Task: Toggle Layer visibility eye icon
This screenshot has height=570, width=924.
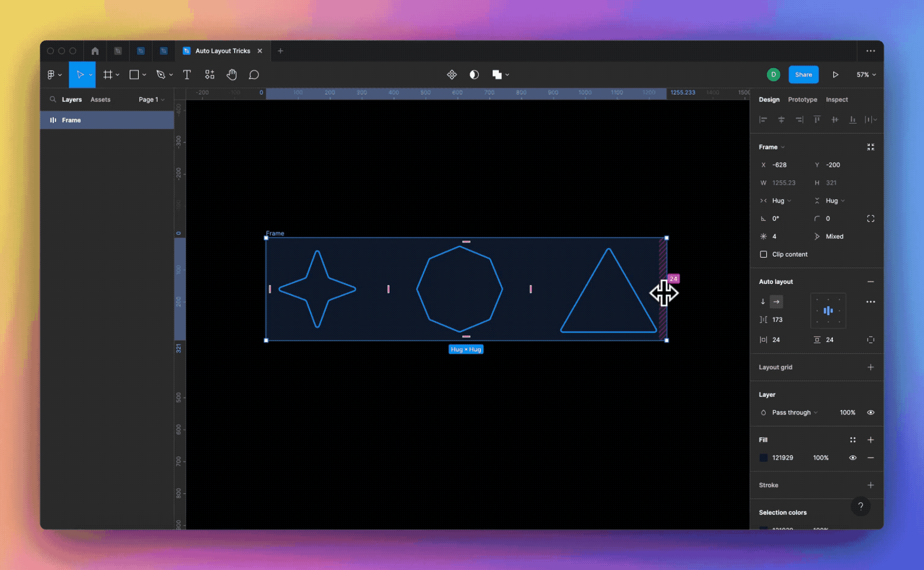Action: pos(871,413)
